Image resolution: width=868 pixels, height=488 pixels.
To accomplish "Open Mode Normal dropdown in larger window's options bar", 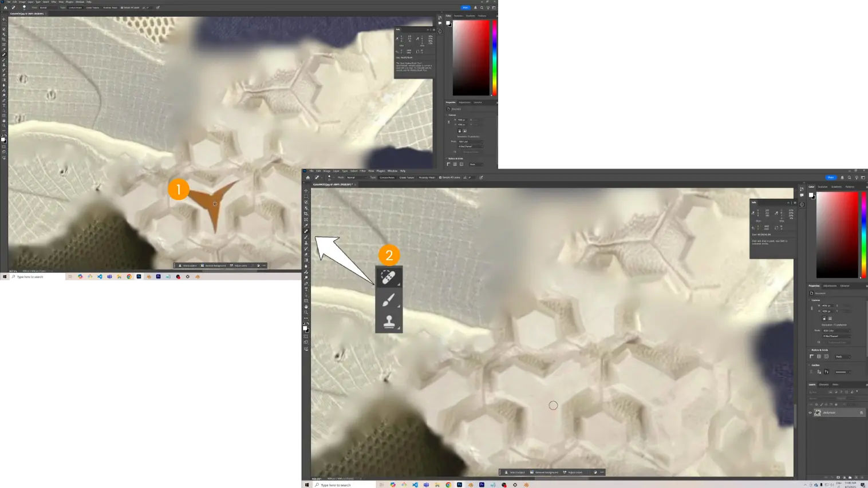I will [355, 177].
